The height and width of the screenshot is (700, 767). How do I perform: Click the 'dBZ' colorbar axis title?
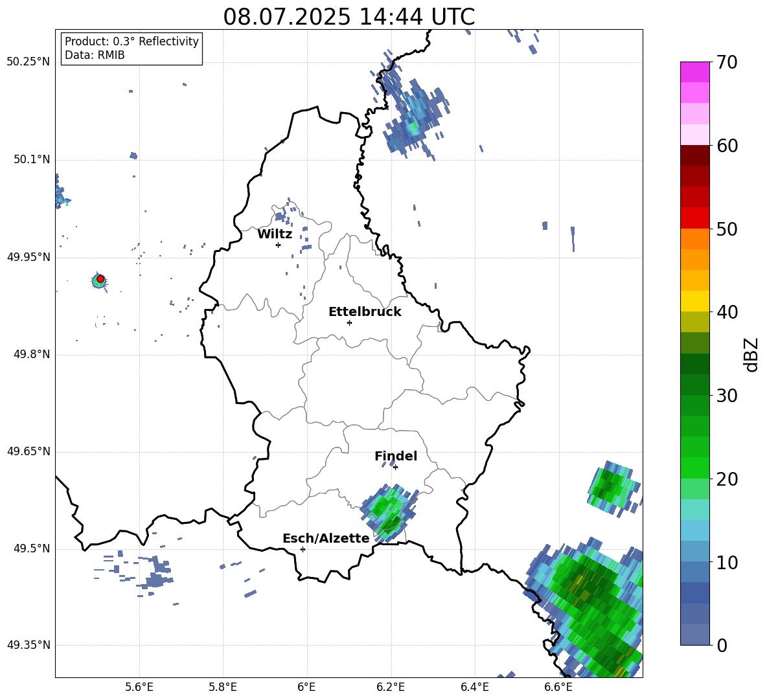751,354
